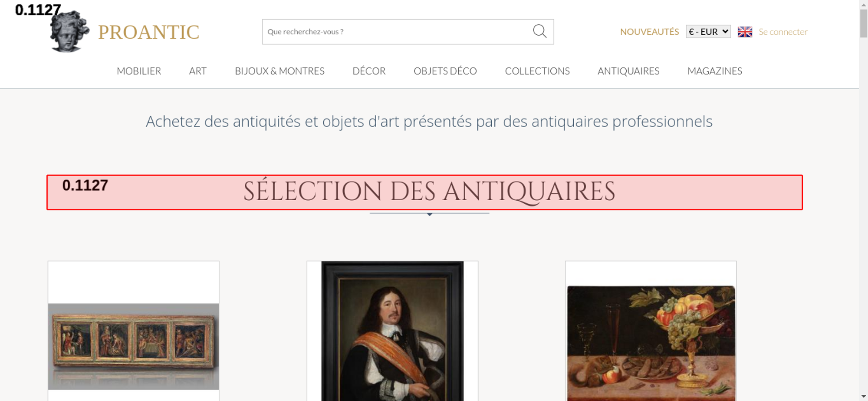
Task: Open the Objets Déco menu
Action: [445, 71]
